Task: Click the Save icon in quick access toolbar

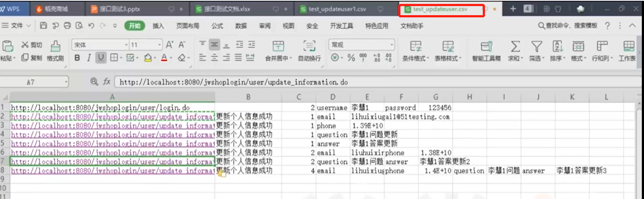Action: click(x=43, y=26)
